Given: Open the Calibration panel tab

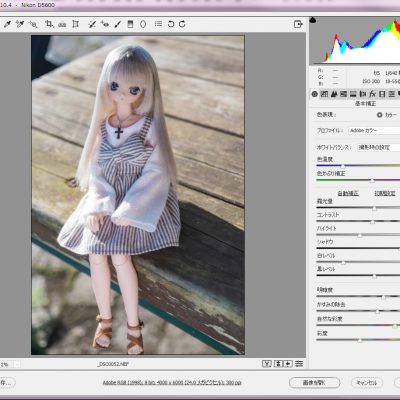Looking at the screenshot, I should 382,94.
